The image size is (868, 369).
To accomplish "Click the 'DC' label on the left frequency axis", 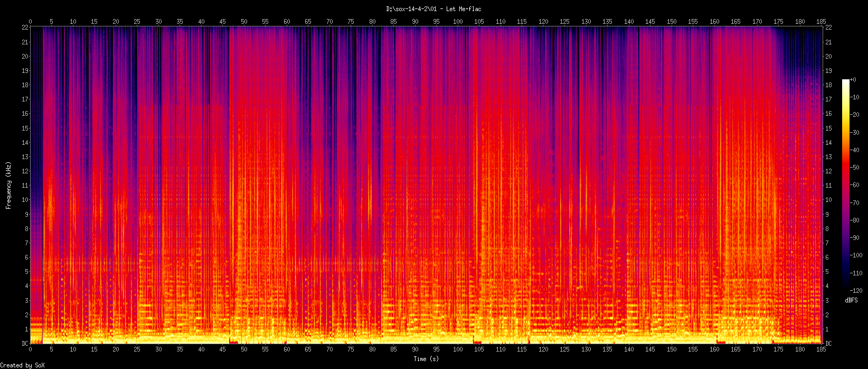I will pyautogui.click(x=24, y=344).
